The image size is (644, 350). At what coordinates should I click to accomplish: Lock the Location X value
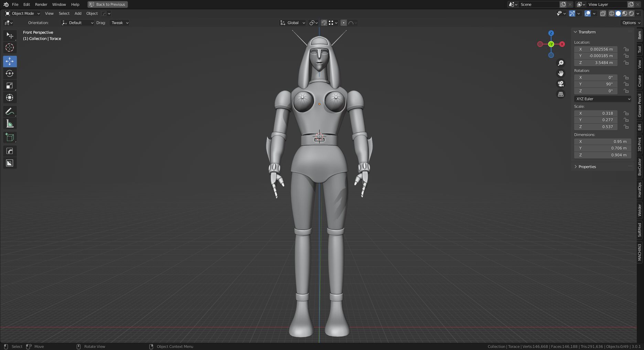pos(626,49)
